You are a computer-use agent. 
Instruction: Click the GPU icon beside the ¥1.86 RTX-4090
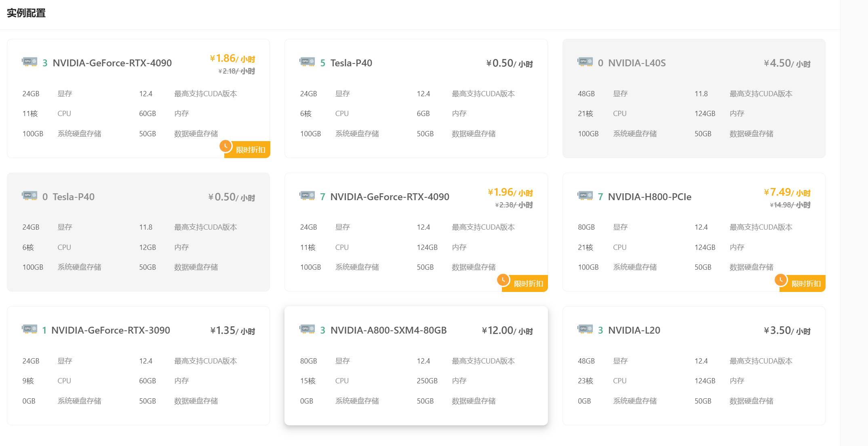click(x=30, y=62)
